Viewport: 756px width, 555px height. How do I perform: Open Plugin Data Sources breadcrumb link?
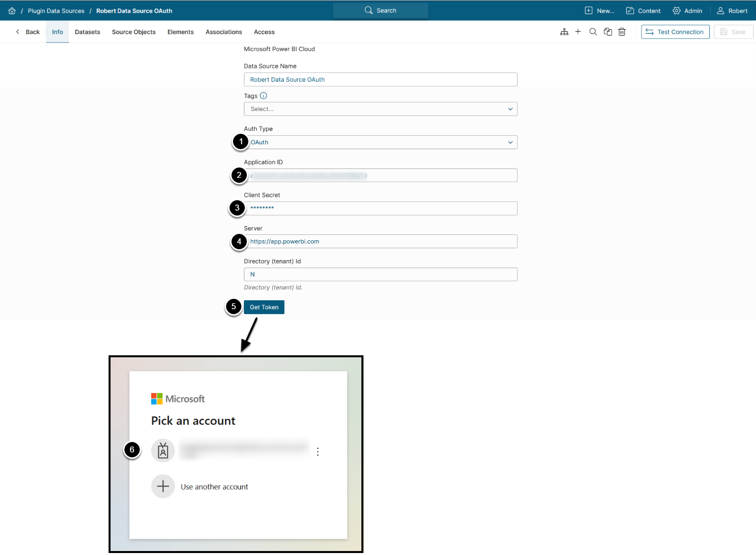[x=56, y=10]
